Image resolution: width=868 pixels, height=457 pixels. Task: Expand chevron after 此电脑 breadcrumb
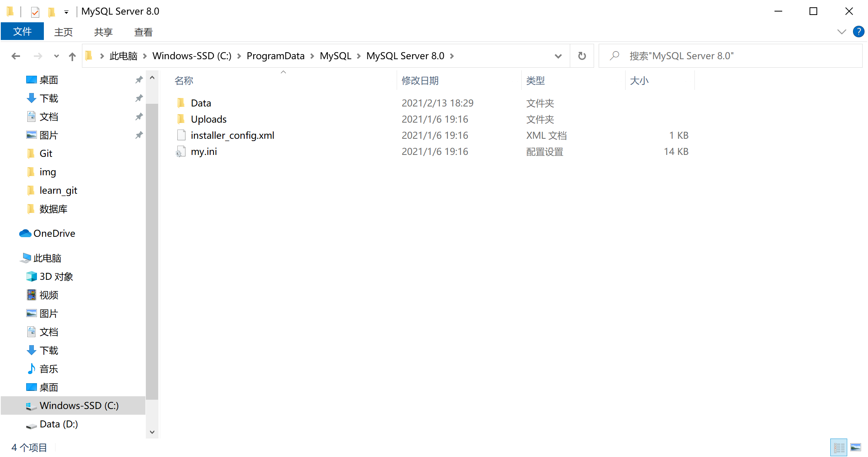point(145,56)
